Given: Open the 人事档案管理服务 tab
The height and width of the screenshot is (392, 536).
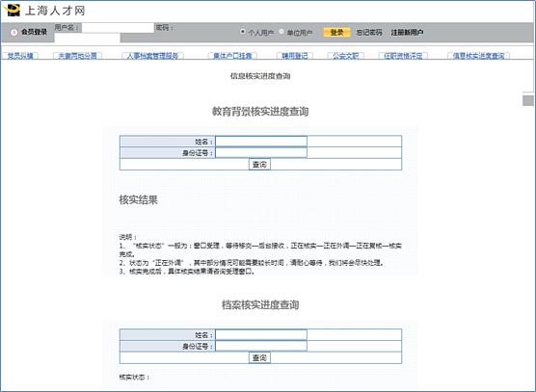Looking at the screenshot, I should (153, 56).
